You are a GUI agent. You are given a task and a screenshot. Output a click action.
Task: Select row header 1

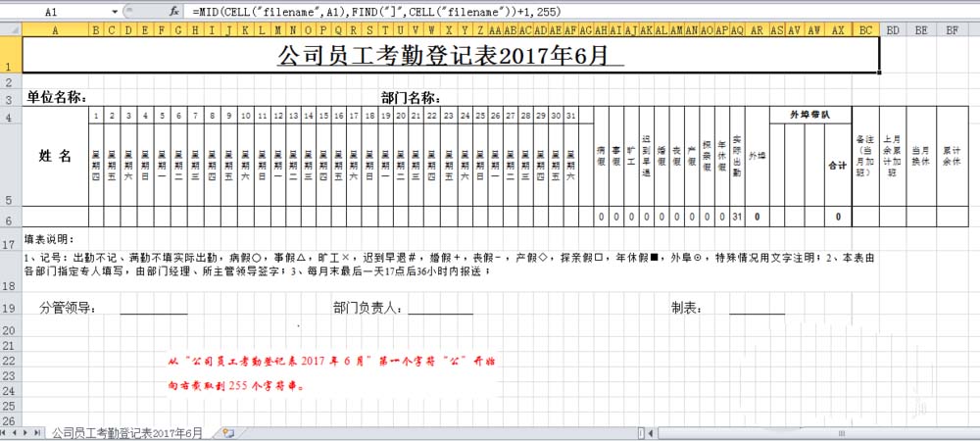tap(11, 55)
